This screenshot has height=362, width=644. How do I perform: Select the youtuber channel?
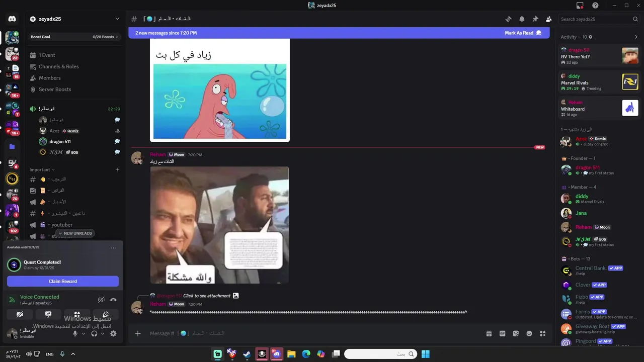pos(74,225)
